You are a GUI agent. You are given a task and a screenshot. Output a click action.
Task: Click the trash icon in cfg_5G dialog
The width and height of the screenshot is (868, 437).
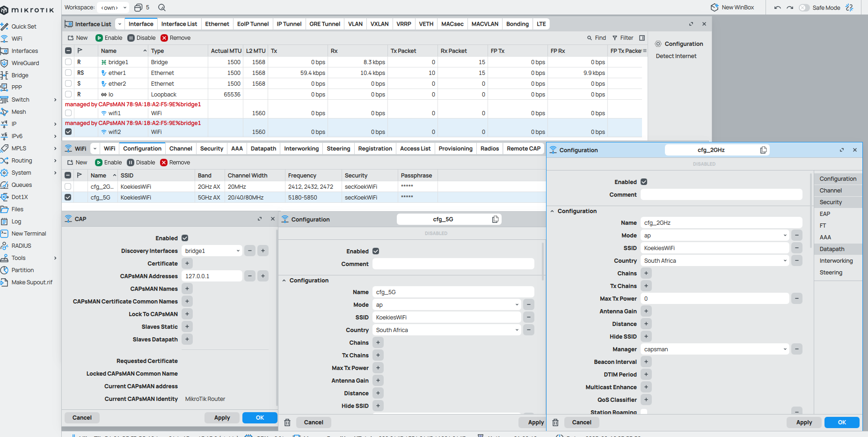pyautogui.click(x=287, y=422)
